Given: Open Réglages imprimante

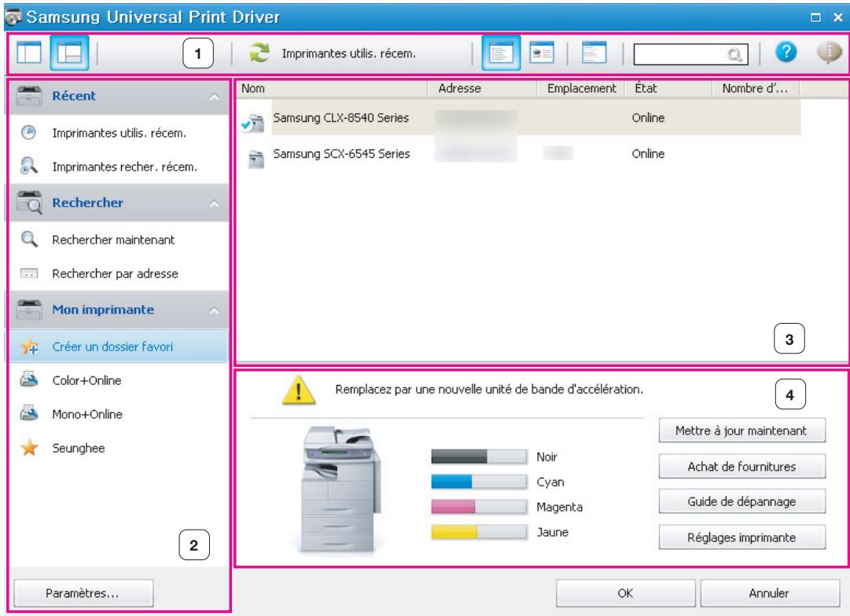Looking at the screenshot, I should [x=741, y=537].
